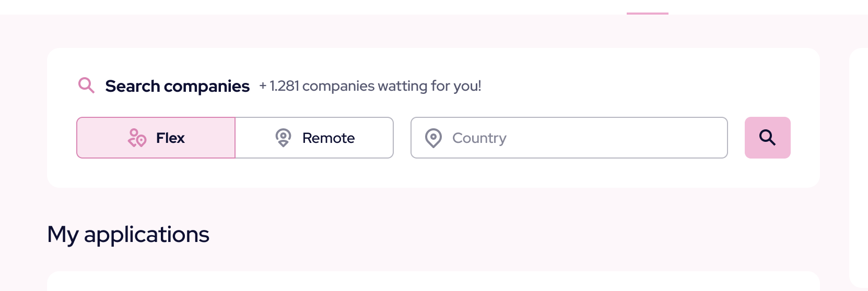Click the partially visible card at right edge
The height and width of the screenshot is (291, 868).
click(859, 167)
